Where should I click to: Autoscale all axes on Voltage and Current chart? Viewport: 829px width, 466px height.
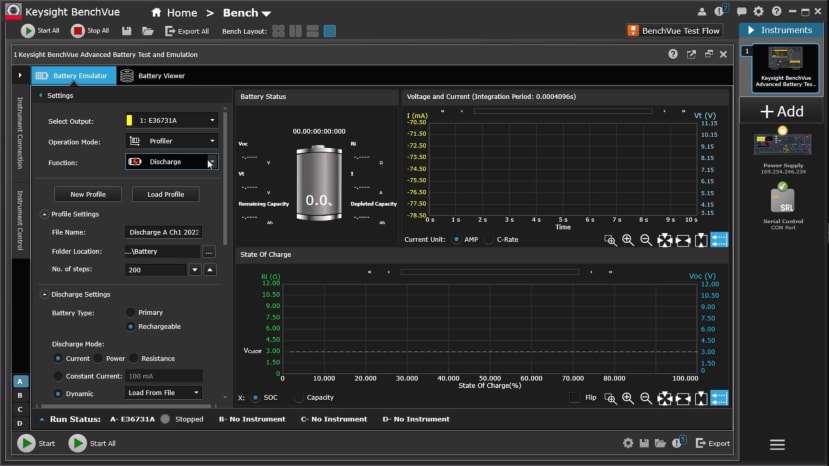pyautogui.click(x=665, y=240)
